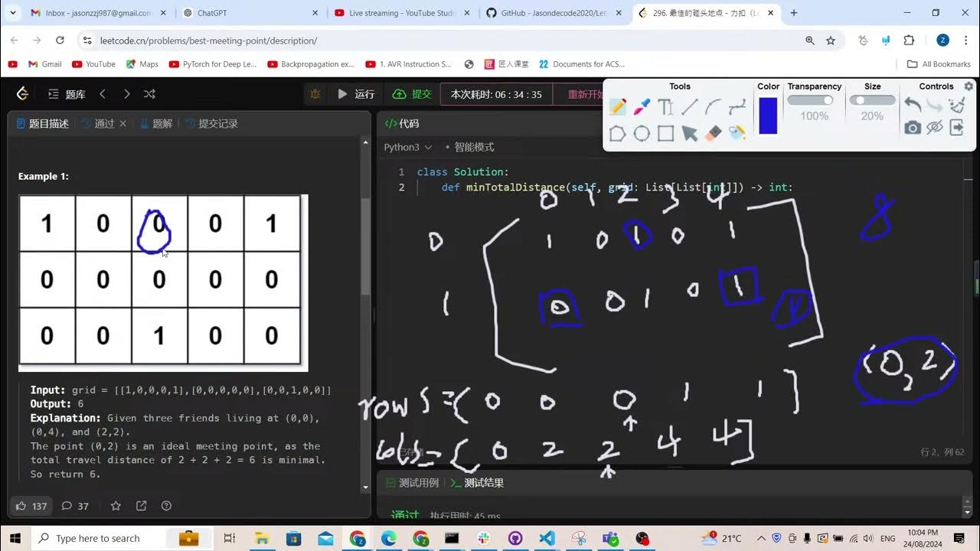Switch to 题解 solutions tab
Viewport: 980px width, 551px height.
(157, 123)
